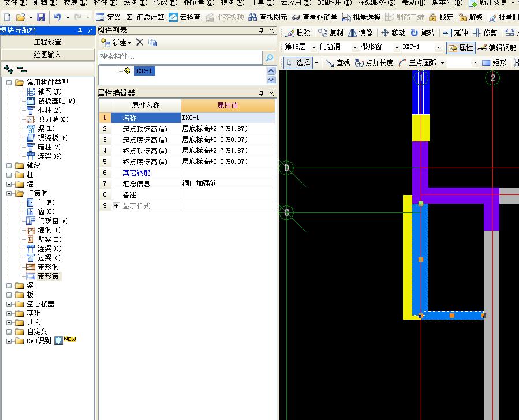The width and height of the screenshot is (519, 420).
Task: Click the search magnifier button
Action: click(270, 58)
